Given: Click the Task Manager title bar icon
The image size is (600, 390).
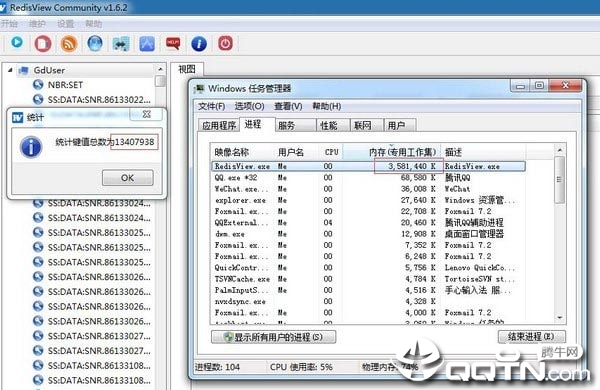Looking at the screenshot, I should click(x=199, y=89).
